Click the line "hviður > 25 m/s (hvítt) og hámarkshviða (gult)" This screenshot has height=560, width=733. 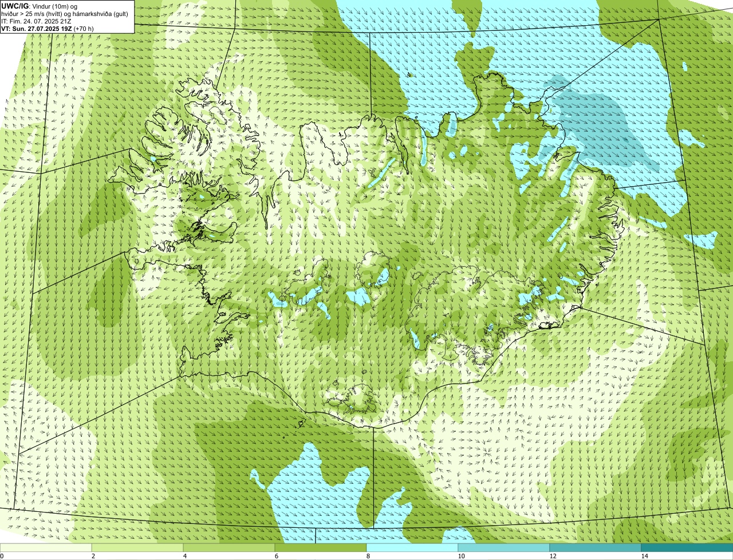65,13
